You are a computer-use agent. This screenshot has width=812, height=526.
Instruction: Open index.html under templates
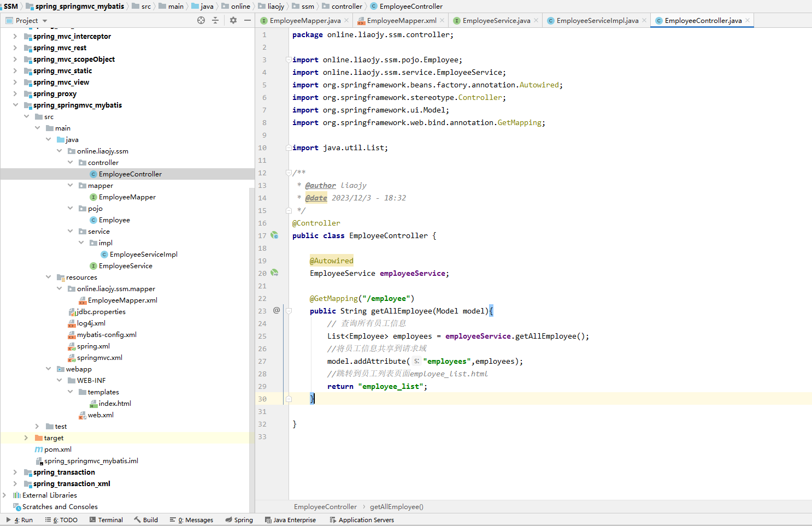tap(115, 403)
